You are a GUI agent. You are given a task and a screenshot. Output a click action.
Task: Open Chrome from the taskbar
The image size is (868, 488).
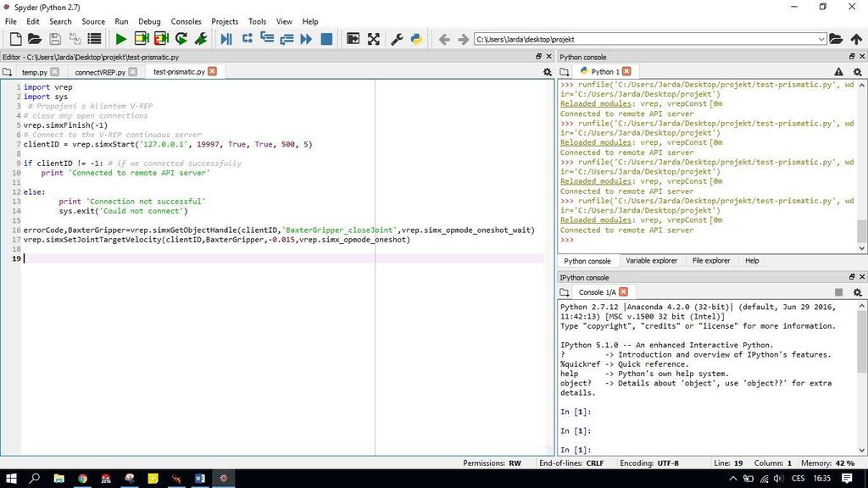82,479
